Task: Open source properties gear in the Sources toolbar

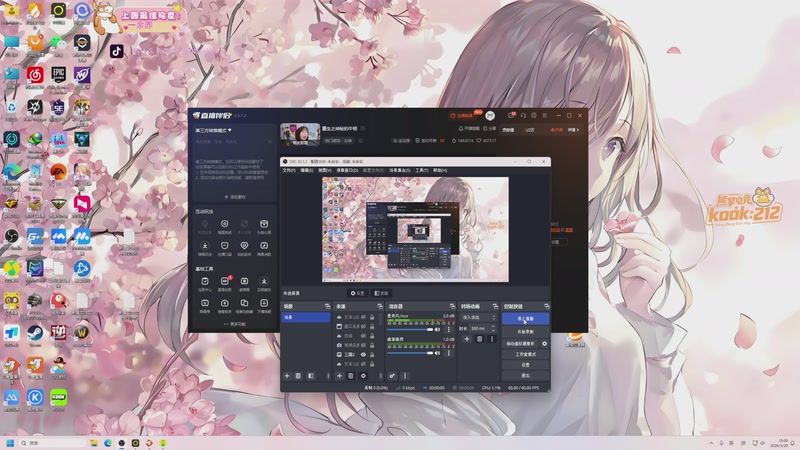Action: click(363, 376)
